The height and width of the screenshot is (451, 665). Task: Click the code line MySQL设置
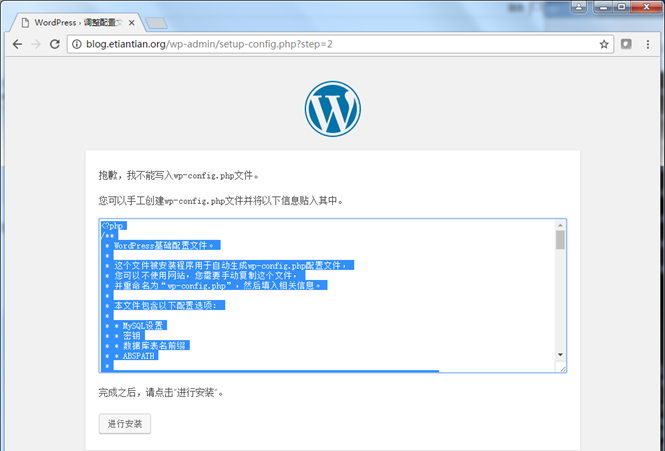click(142, 325)
